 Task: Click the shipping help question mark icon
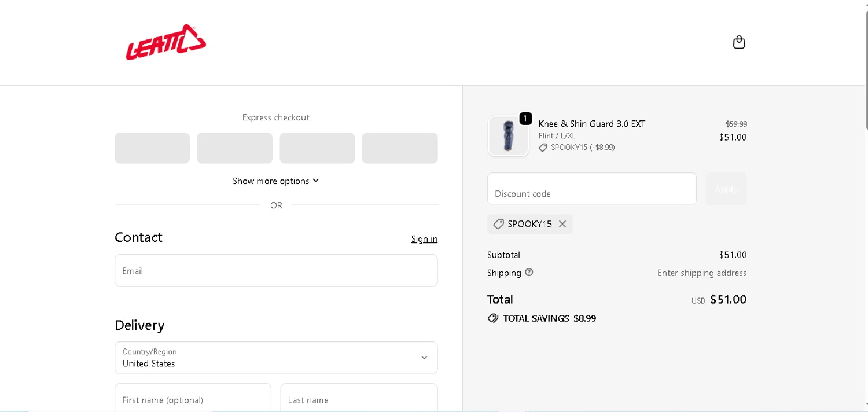click(x=529, y=272)
